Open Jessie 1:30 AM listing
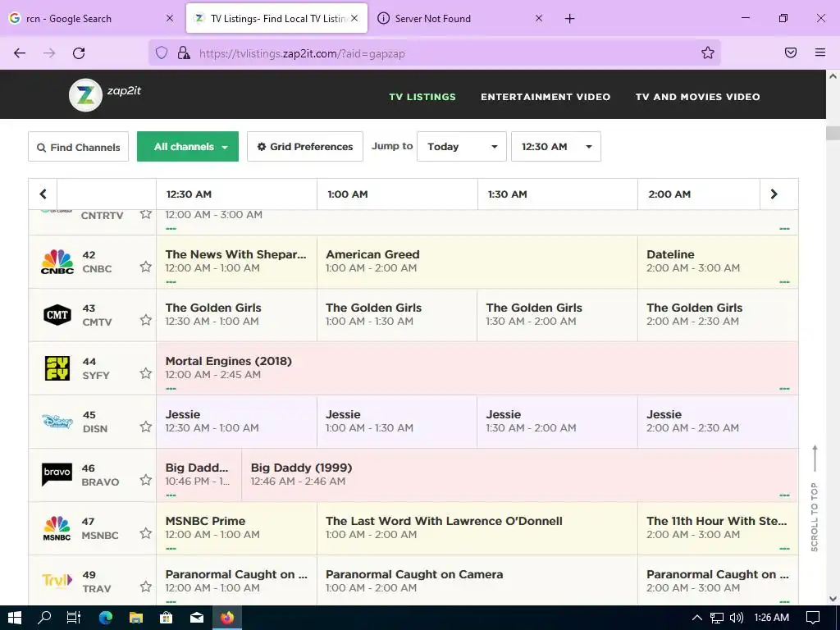 557,421
